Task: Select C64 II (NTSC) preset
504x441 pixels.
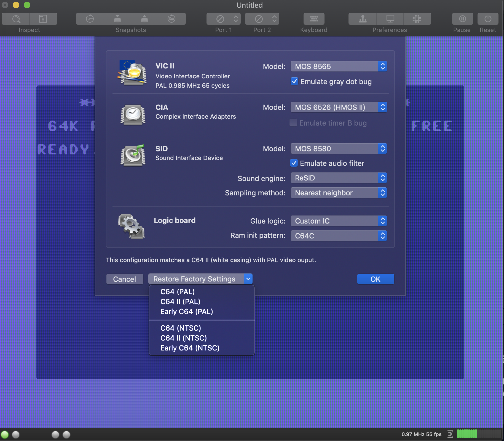Action: coord(202,338)
